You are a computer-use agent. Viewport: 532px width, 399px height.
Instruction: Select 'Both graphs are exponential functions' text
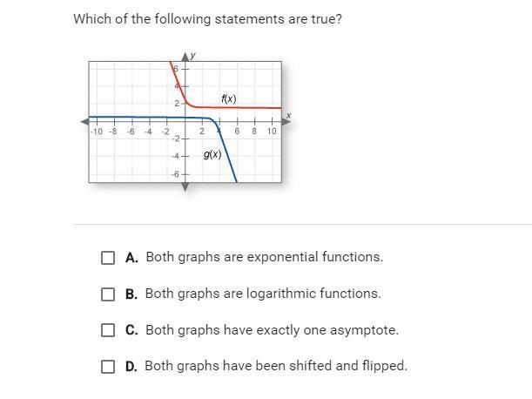tap(265, 257)
